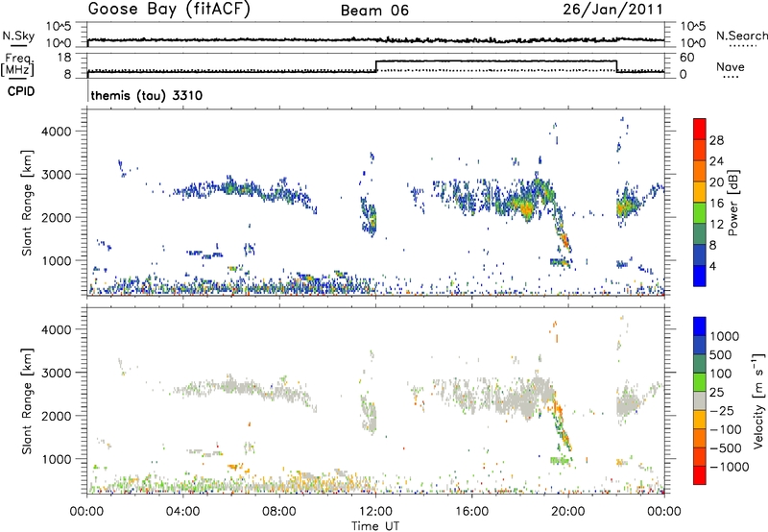The height and width of the screenshot is (532, 768).
Task: Click the '-1000' velocity color bar tick
Action: pyautogui.click(x=730, y=467)
